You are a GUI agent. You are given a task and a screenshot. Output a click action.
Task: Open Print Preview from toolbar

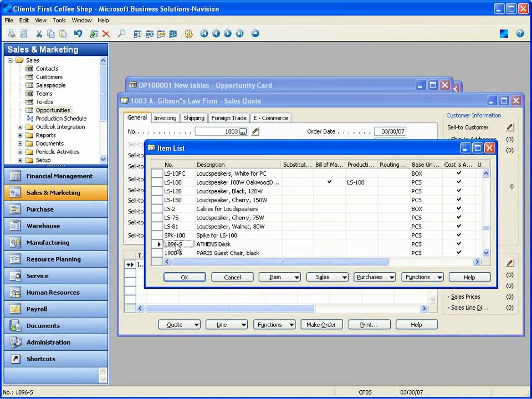tap(23, 34)
